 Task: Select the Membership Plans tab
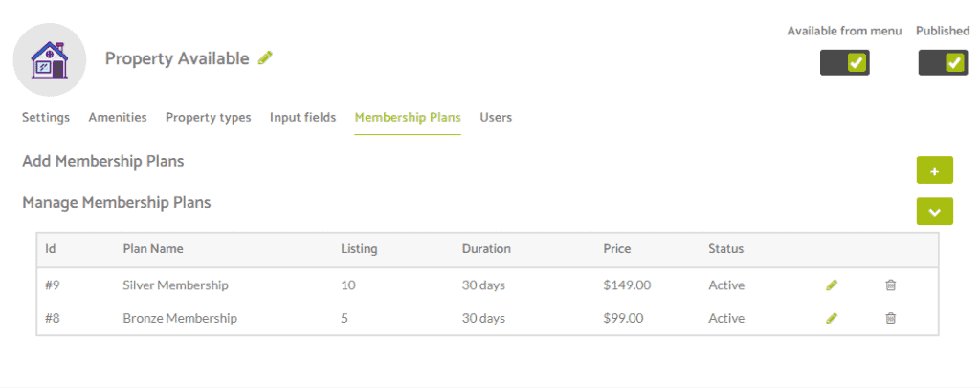[408, 118]
